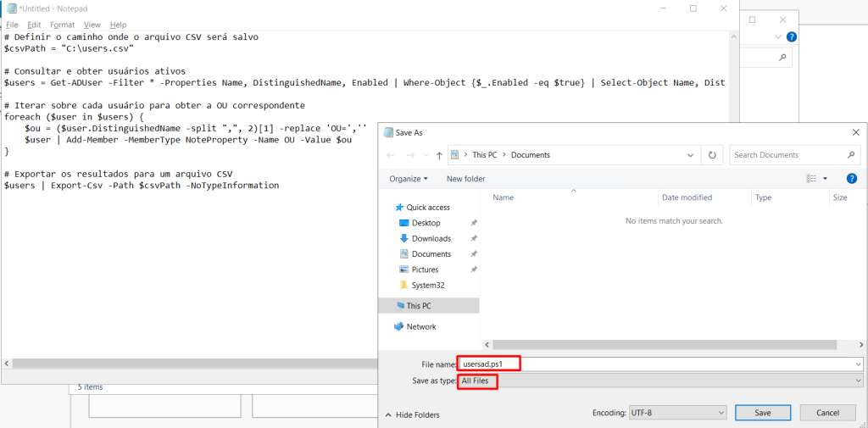Image resolution: width=868 pixels, height=428 pixels.
Task: Click the Cancel button
Action: 827,413
